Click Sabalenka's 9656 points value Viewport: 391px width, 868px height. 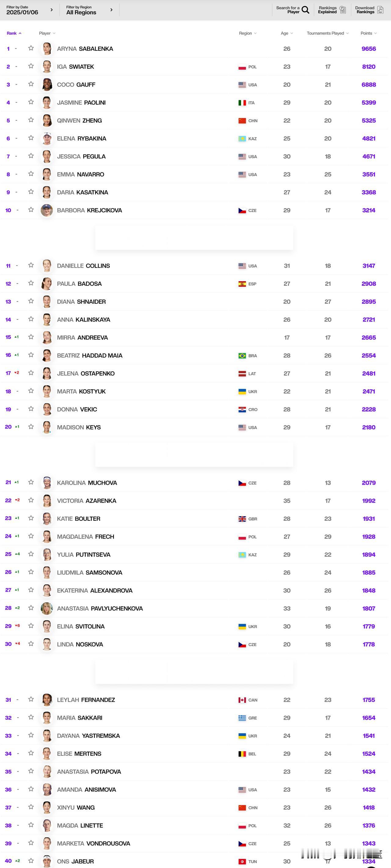coord(369,49)
